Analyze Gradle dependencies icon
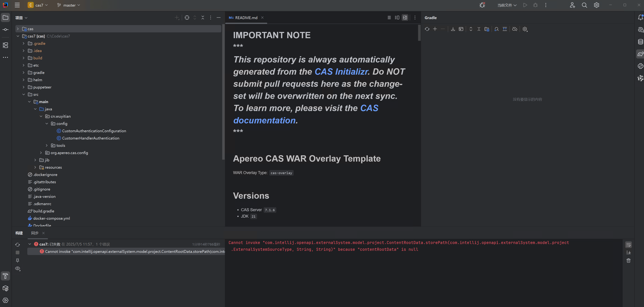 (496, 29)
